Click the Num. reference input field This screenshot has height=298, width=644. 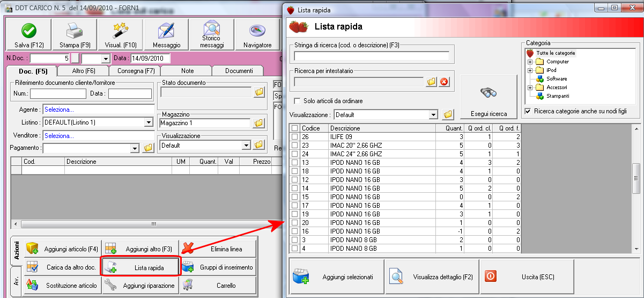pyautogui.click(x=58, y=93)
